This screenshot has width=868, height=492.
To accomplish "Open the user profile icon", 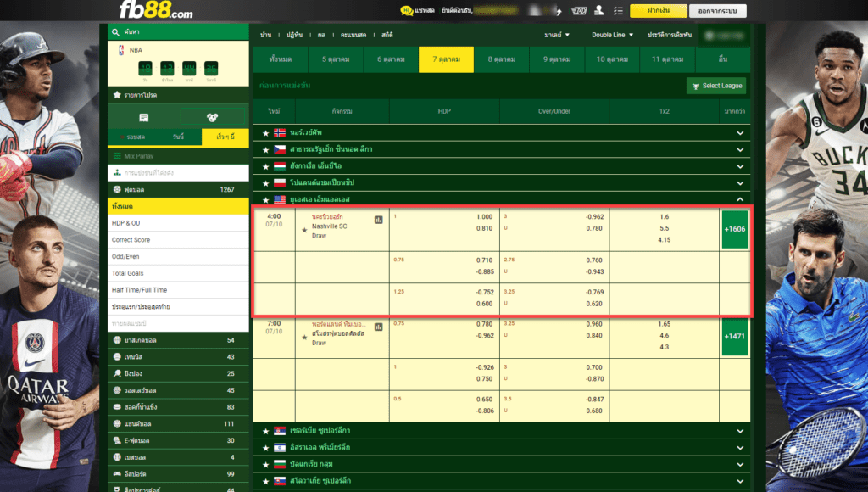I will click(599, 10).
